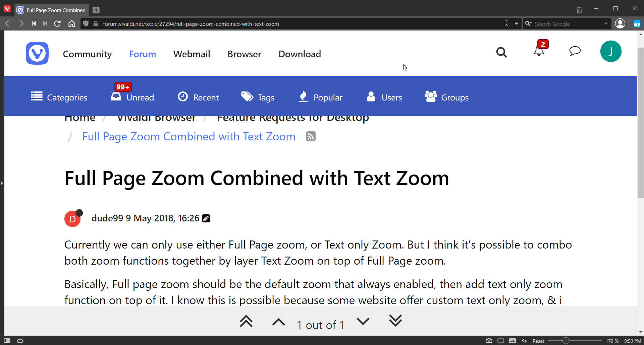Open the forum search magnifier
Screen dimensions: 644x345
click(501, 53)
